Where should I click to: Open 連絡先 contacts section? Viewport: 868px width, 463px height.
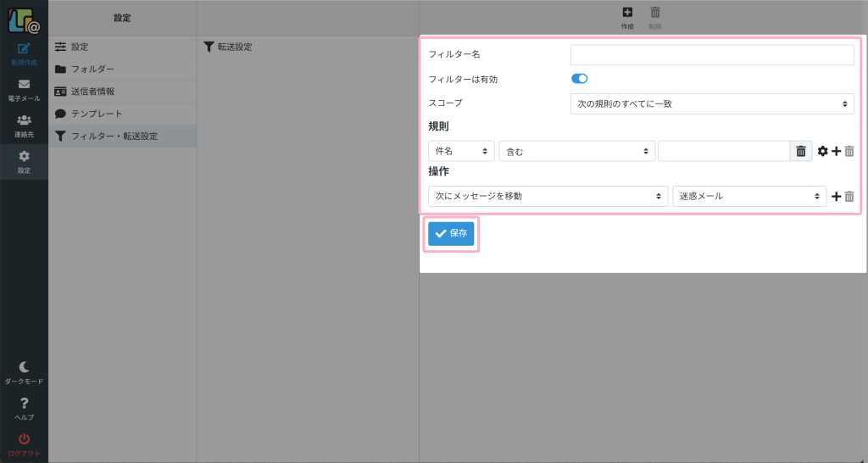(x=24, y=126)
